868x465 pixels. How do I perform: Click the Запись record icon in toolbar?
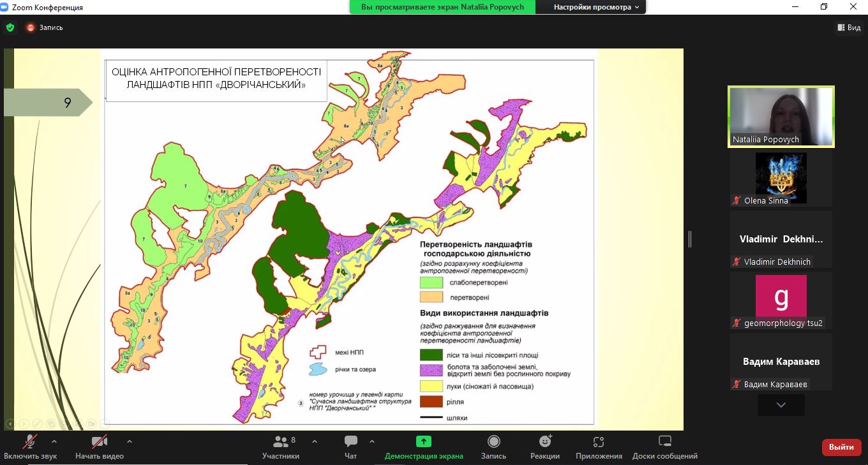493,441
